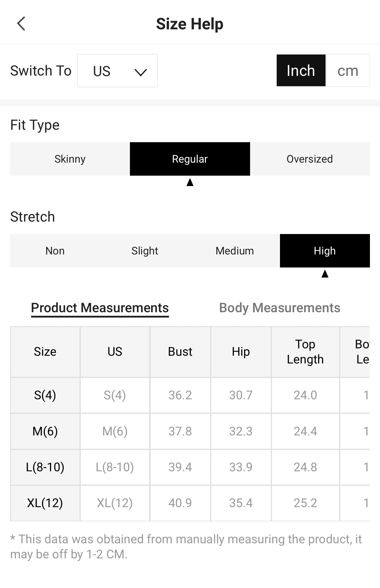The height and width of the screenshot is (588, 380).
Task: Tap the XL(12) size row header
Action: 45,503
